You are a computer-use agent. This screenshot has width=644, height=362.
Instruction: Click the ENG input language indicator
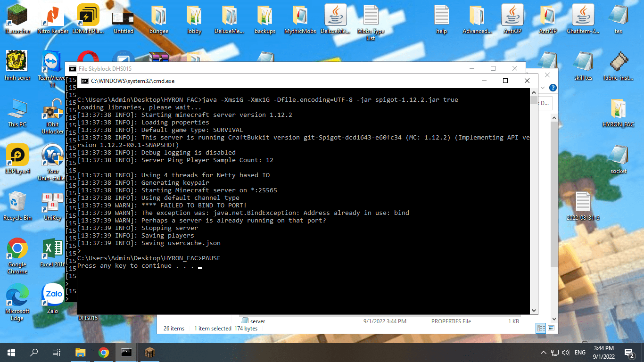point(580,353)
